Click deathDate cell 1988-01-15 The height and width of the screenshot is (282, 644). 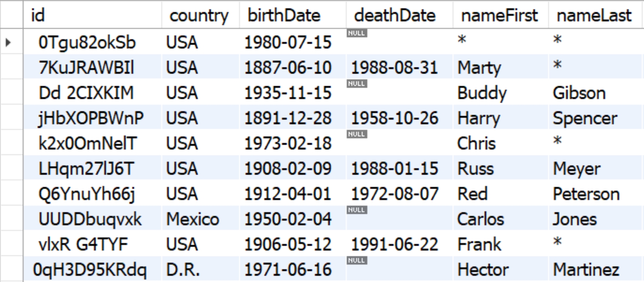394,169
